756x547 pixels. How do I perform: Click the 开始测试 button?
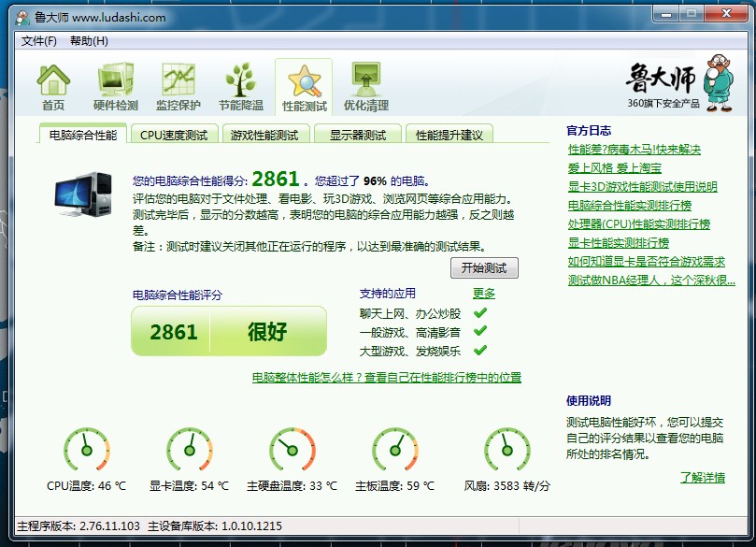click(x=484, y=267)
